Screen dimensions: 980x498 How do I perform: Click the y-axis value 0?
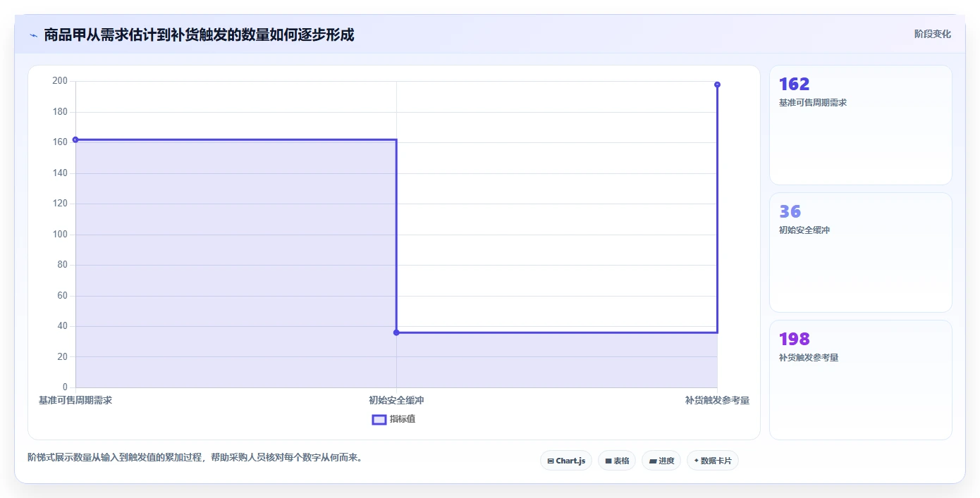coord(65,387)
